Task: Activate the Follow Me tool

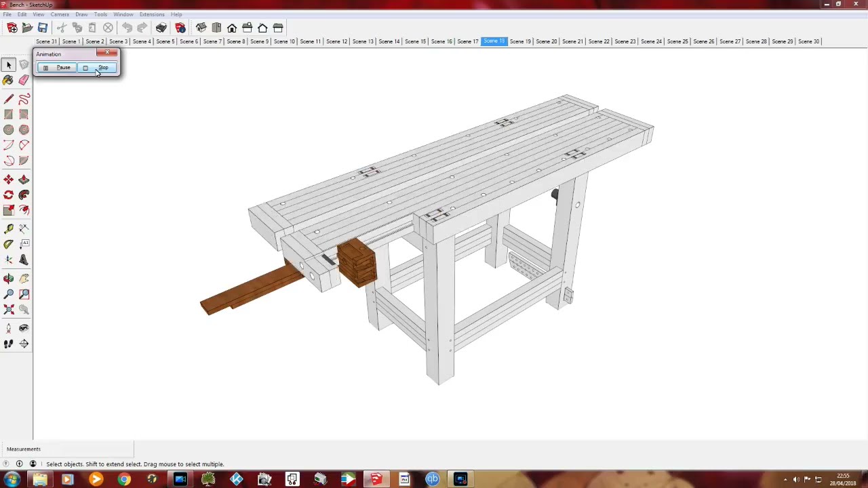Action: pos(24,195)
